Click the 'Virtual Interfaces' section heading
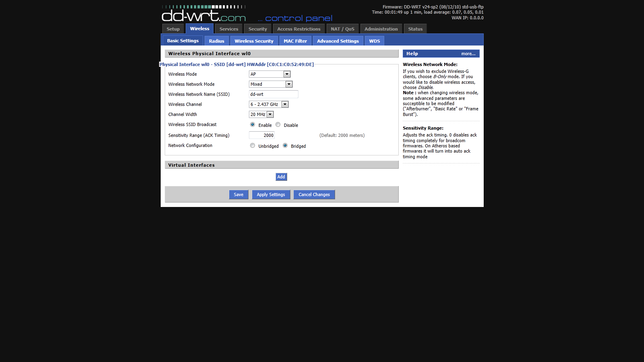Image resolution: width=644 pixels, height=362 pixels. coord(191,165)
